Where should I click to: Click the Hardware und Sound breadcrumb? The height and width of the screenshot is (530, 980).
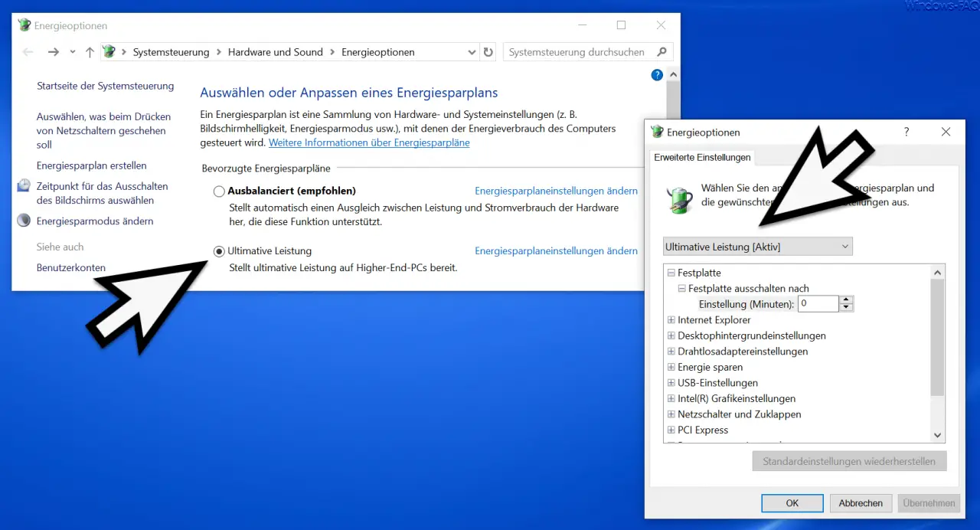coord(276,52)
